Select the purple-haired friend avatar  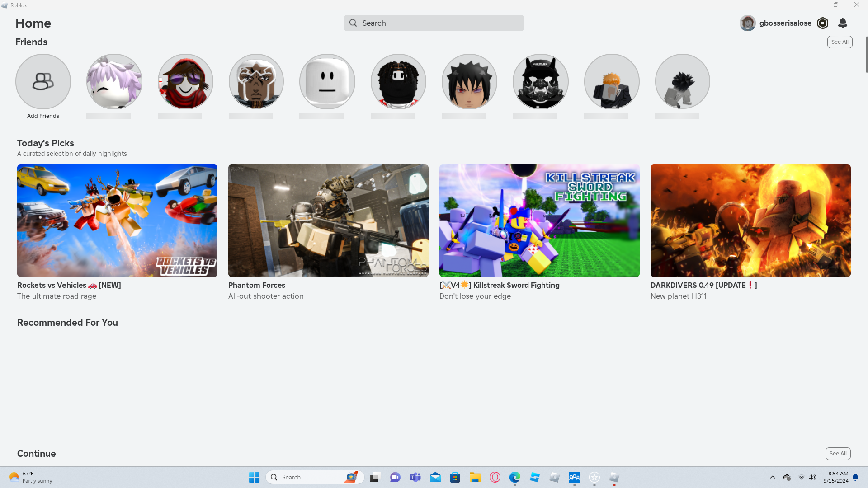point(114,82)
